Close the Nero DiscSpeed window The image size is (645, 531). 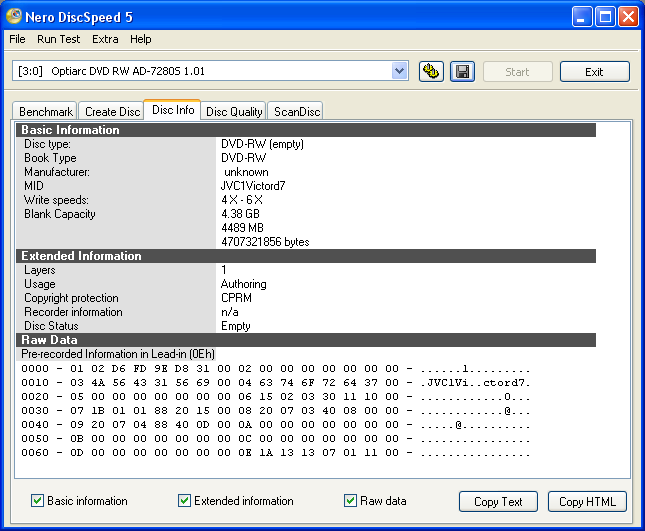[629, 17]
